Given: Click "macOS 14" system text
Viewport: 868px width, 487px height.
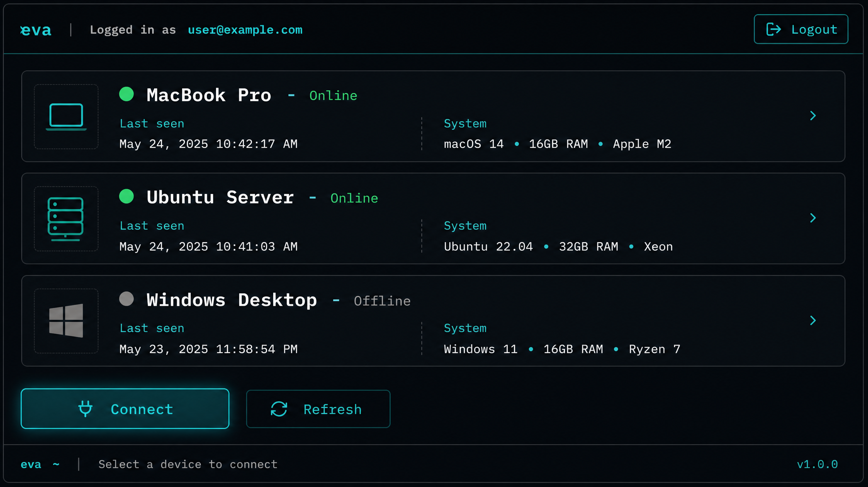Looking at the screenshot, I should click(474, 144).
